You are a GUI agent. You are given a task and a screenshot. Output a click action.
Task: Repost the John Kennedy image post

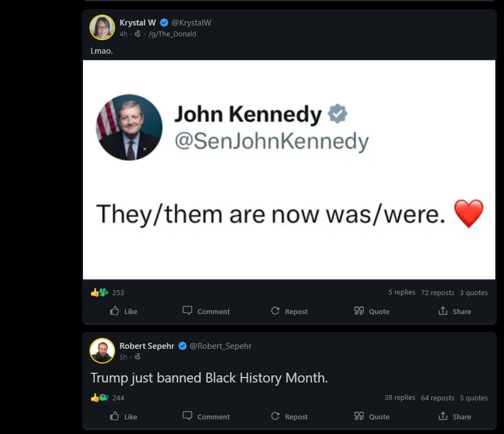coord(289,311)
